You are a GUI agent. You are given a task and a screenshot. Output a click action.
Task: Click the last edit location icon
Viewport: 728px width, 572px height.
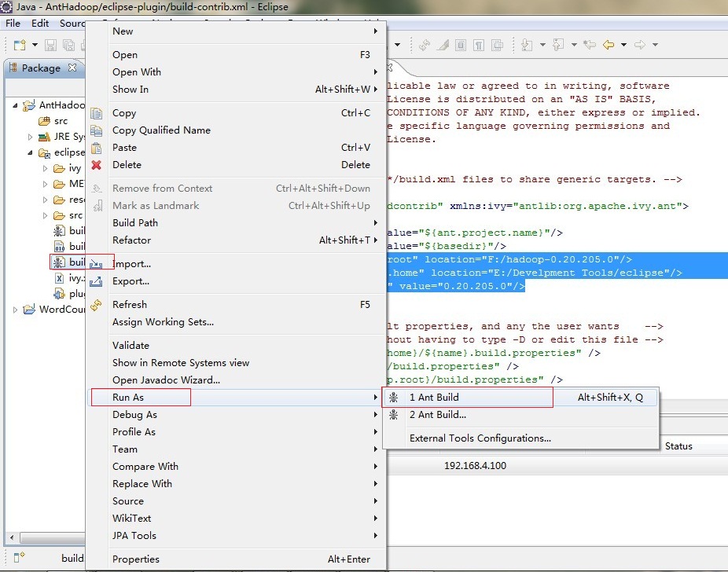point(590,45)
